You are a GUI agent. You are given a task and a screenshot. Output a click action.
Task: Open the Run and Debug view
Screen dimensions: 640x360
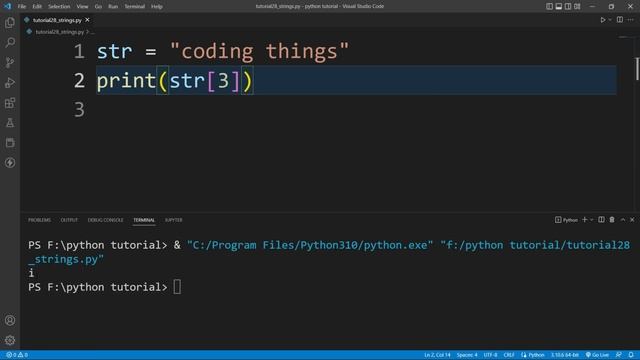tap(10, 82)
